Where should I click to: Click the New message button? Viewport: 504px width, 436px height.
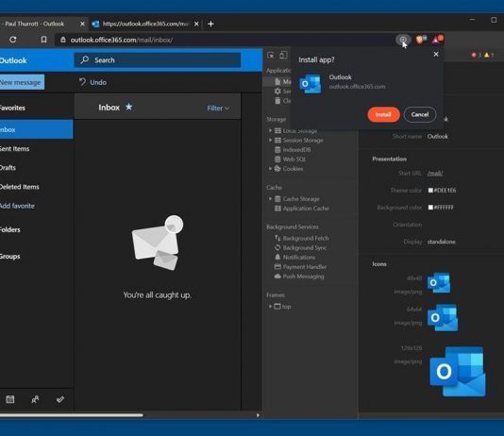[x=21, y=82]
